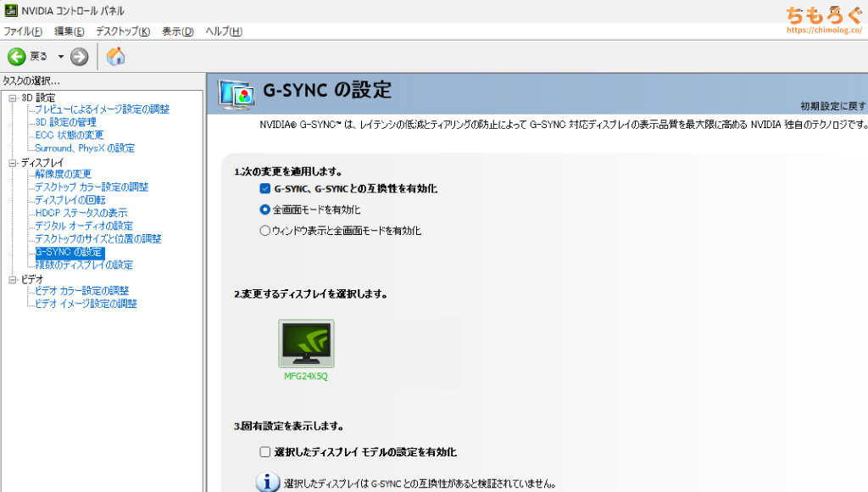Click the gray Forward arrow icon

[79, 57]
